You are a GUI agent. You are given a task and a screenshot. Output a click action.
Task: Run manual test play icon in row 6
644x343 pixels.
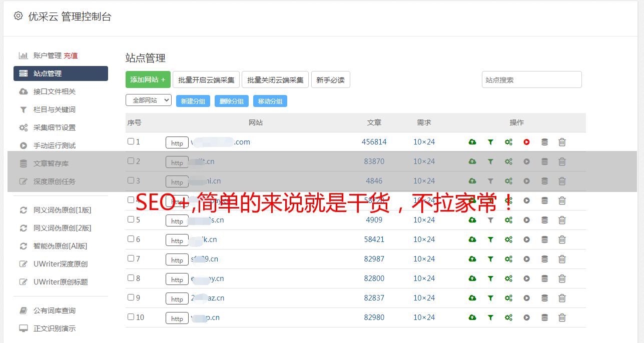tap(526, 239)
